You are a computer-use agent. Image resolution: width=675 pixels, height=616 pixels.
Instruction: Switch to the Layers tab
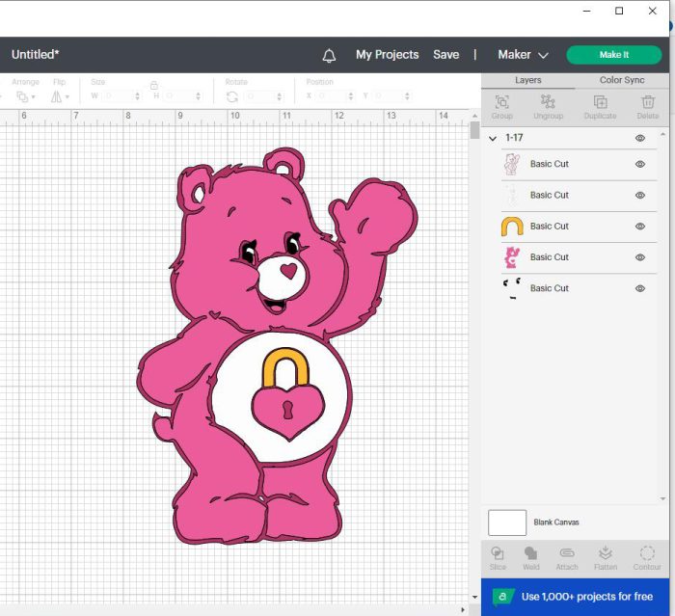click(528, 80)
